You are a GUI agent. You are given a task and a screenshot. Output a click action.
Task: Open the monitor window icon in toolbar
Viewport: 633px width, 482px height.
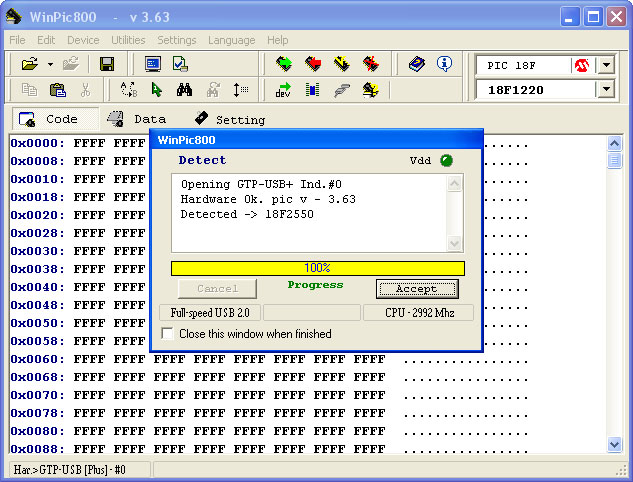(153, 64)
